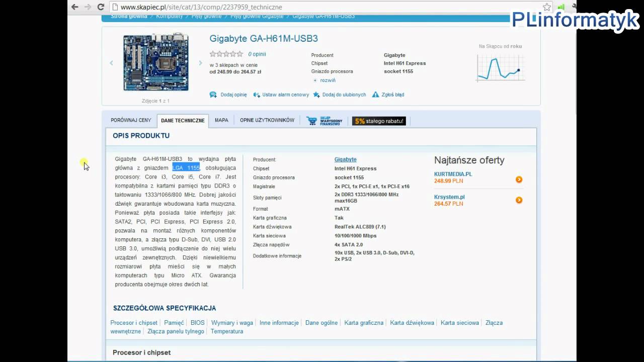Open Krsystem.pl offer link

point(449,197)
